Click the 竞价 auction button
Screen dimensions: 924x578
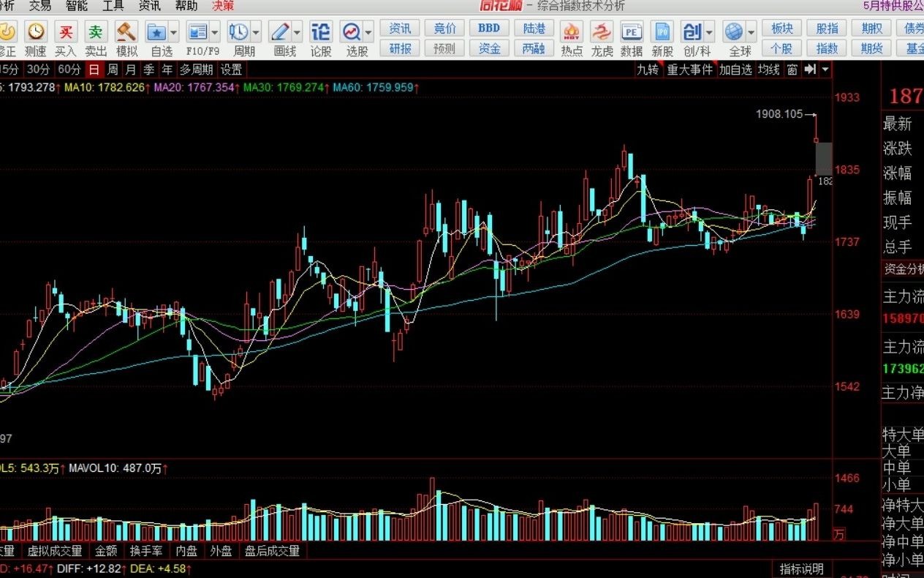[444, 29]
